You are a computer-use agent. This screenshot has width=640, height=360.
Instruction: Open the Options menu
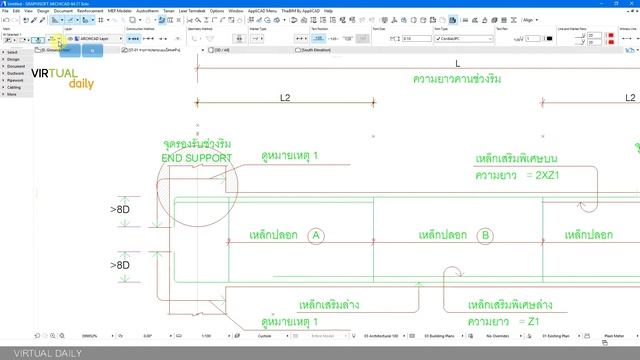217,11
